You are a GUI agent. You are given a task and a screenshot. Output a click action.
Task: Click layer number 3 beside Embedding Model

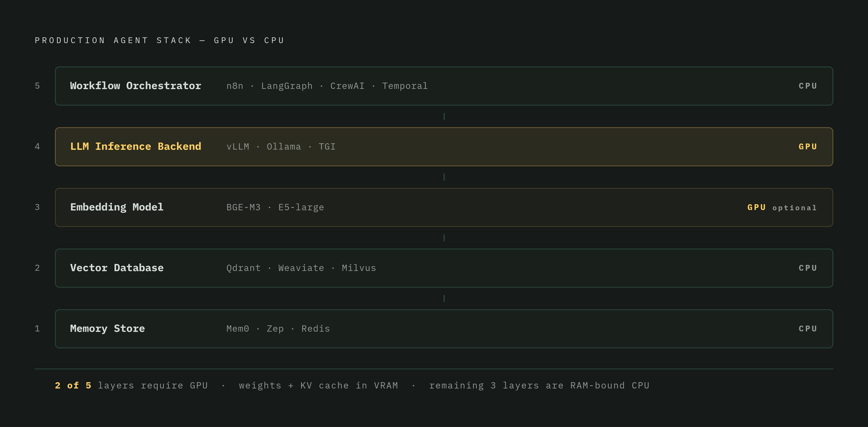pos(37,207)
